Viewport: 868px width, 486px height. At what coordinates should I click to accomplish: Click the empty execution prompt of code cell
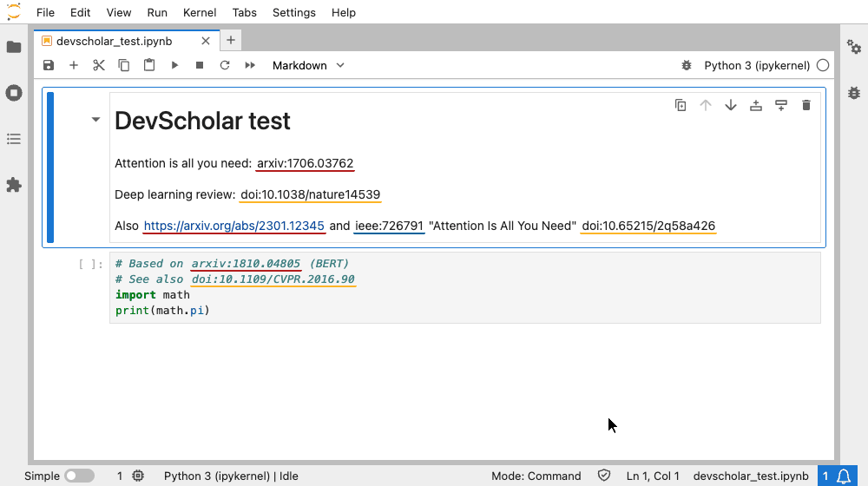90,264
